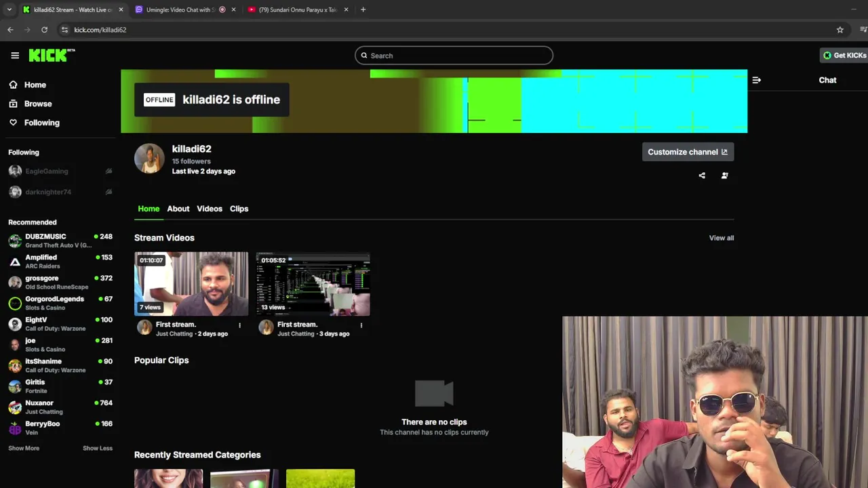Open darknighter74 followed channel
Screen dimensions: 868x488
click(60, 192)
